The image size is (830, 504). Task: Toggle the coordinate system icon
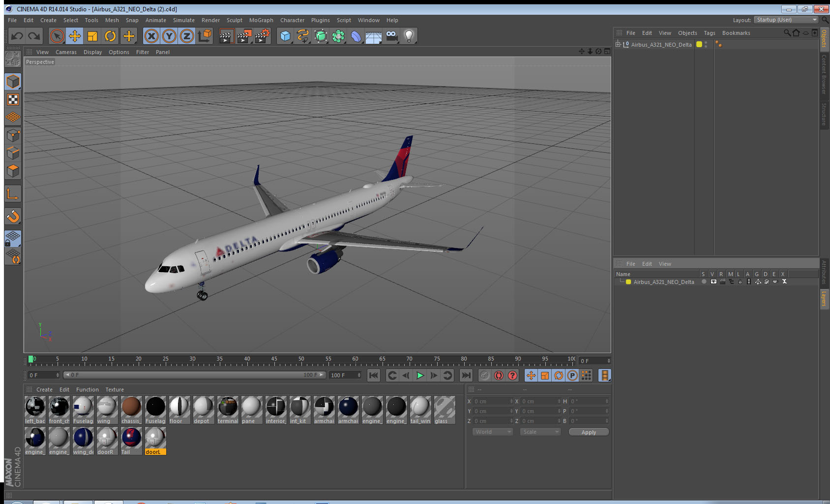click(x=205, y=36)
